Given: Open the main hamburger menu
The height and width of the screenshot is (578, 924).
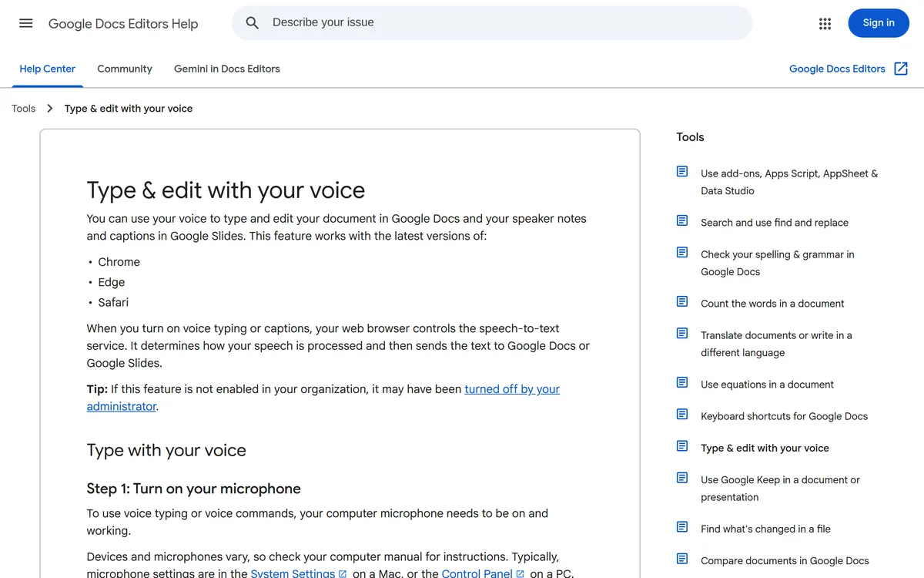Looking at the screenshot, I should (26, 23).
